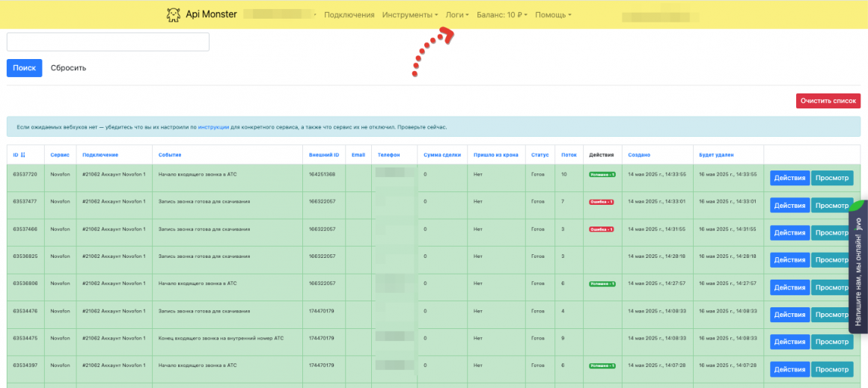Focus the search input field above Поиск
Viewport: 868px width, 388px height.
pyautogui.click(x=108, y=42)
